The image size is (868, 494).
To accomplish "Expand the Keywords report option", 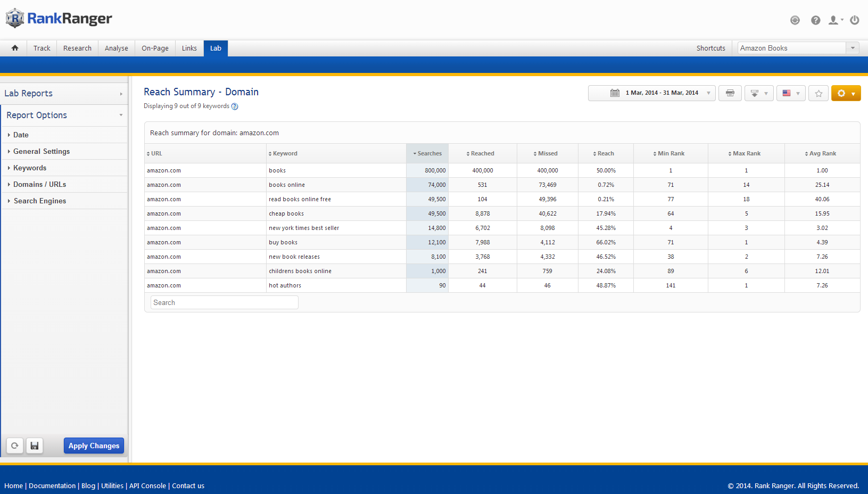I will (30, 168).
